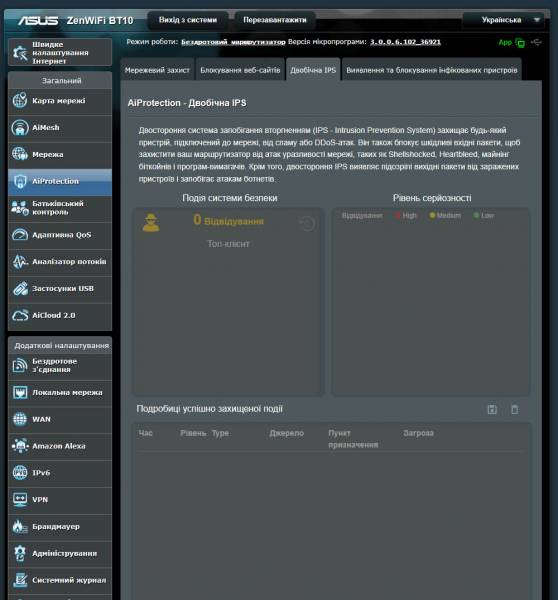Open the Брандмауер firewall flame icon

pyautogui.click(x=20, y=527)
